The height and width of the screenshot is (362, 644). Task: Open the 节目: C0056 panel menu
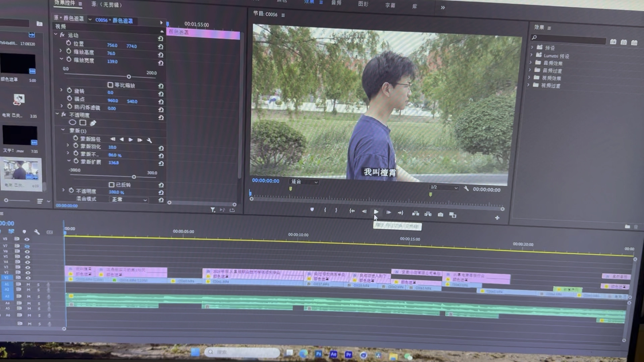tap(283, 15)
